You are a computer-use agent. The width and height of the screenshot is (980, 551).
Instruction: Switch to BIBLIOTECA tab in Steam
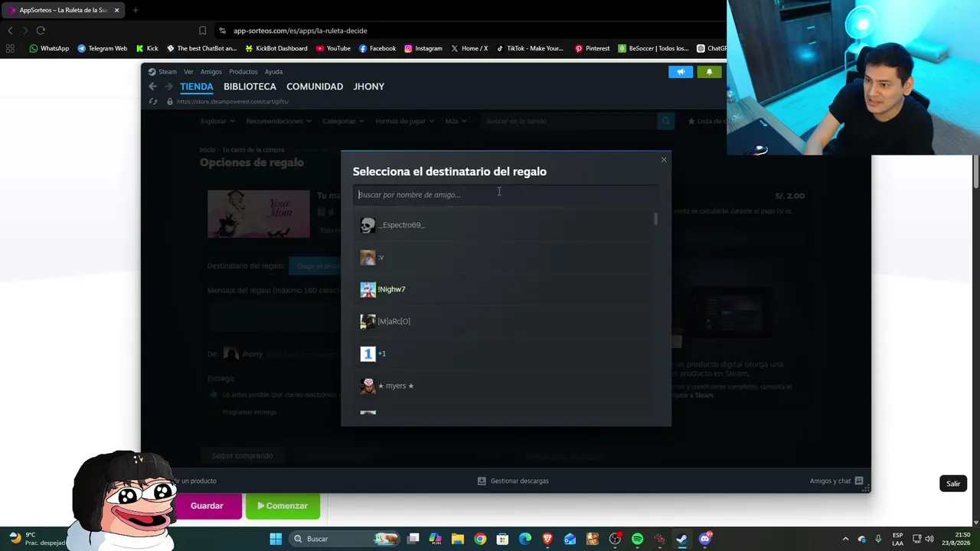(250, 86)
